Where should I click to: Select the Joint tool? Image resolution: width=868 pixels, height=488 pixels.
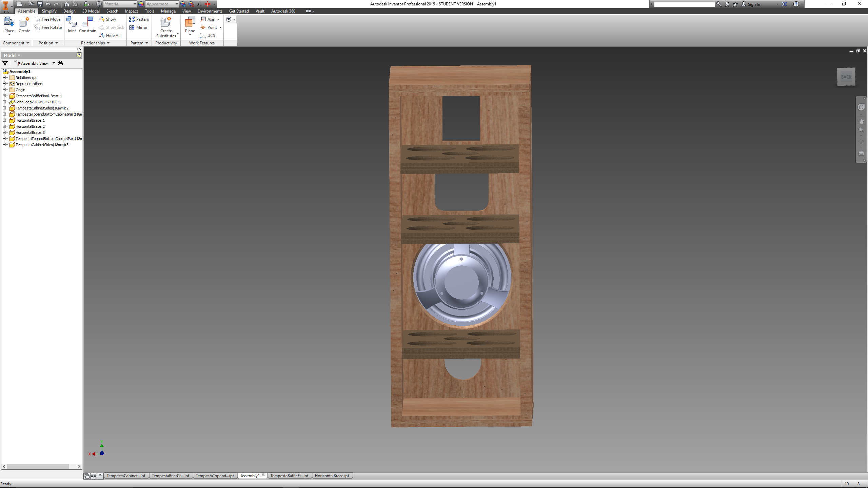(72, 25)
